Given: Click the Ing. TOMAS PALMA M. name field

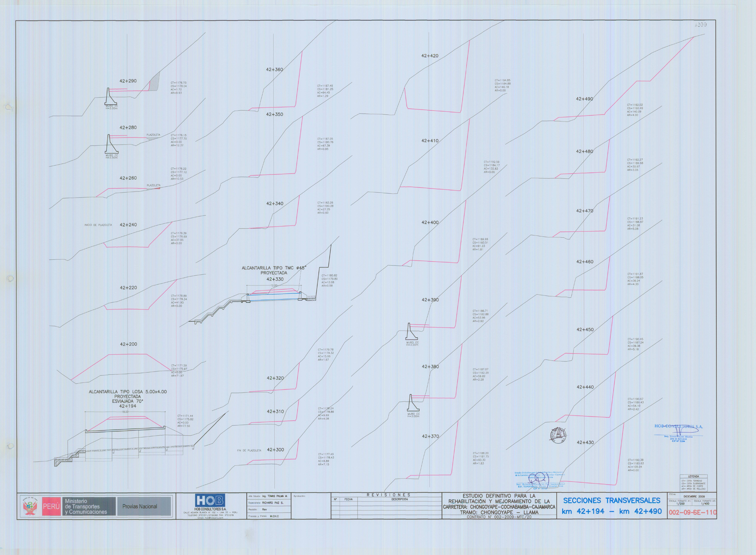Looking at the screenshot, I should click(275, 496).
